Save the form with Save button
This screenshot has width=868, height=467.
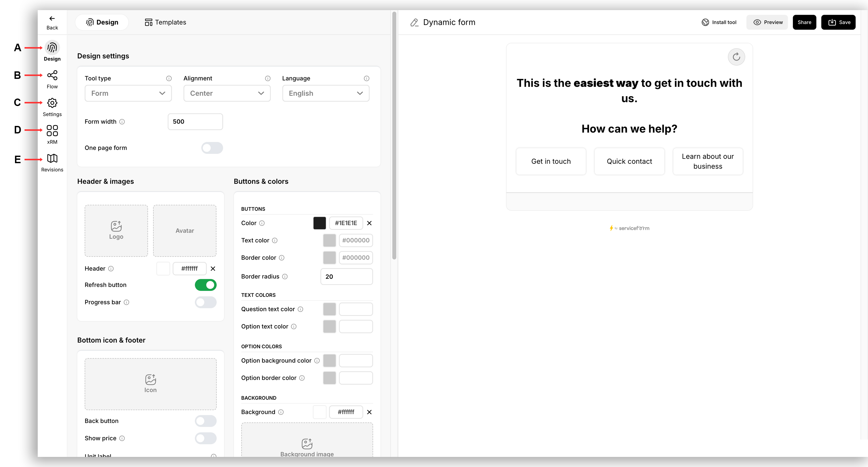click(838, 22)
